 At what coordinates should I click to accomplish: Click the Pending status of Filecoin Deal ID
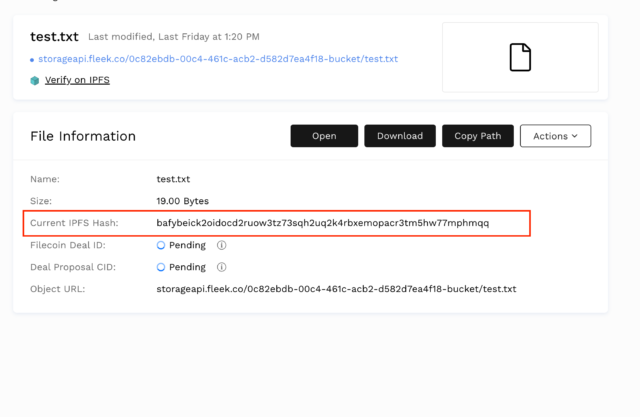click(x=187, y=245)
